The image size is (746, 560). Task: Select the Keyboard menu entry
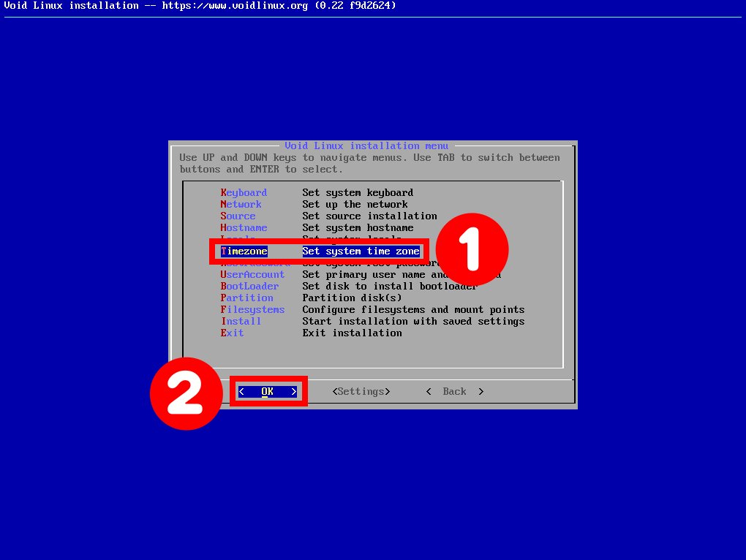tap(244, 192)
